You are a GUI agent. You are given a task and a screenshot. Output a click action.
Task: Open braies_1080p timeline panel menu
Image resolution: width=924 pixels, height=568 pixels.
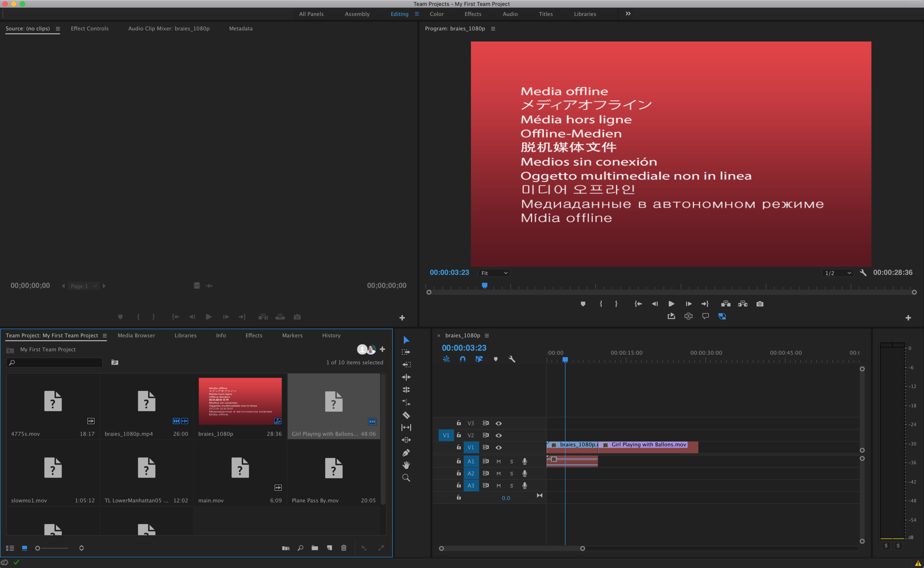pyautogui.click(x=487, y=336)
